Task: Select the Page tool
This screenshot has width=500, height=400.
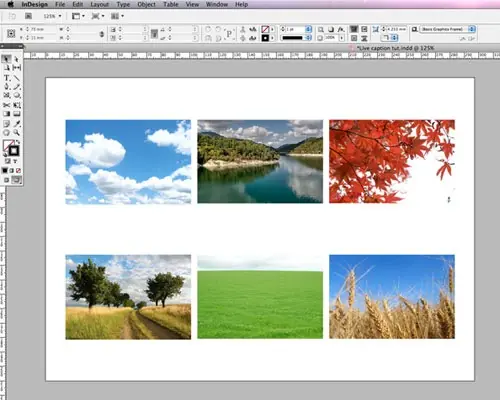Action: click(6, 68)
